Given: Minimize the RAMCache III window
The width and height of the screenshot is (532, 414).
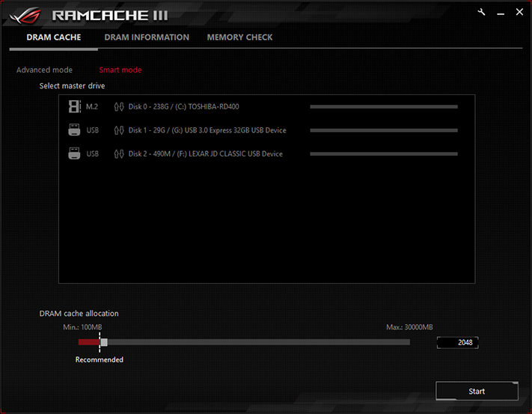Looking at the screenshot, I should 501,13.
